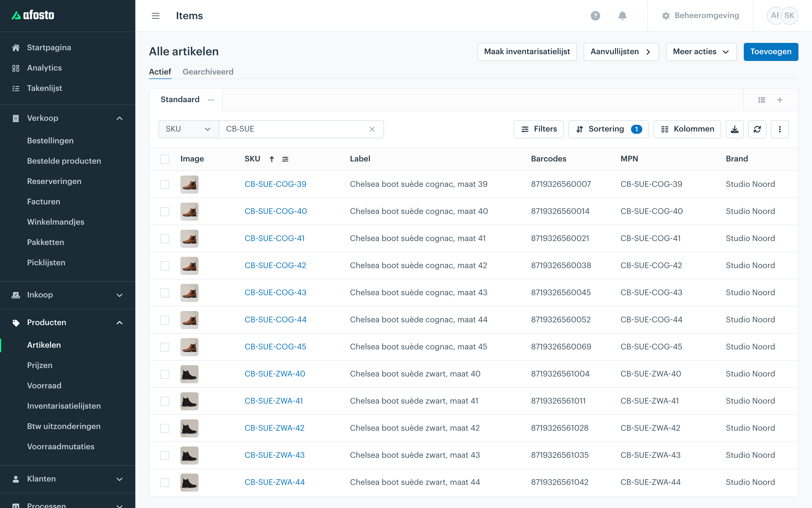
Task: Select the Standaard view tab
Action: point(180,99)
